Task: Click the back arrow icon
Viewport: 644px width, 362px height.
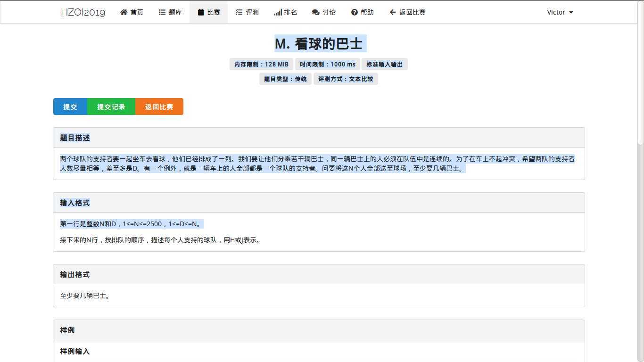Action: [393, 12]
